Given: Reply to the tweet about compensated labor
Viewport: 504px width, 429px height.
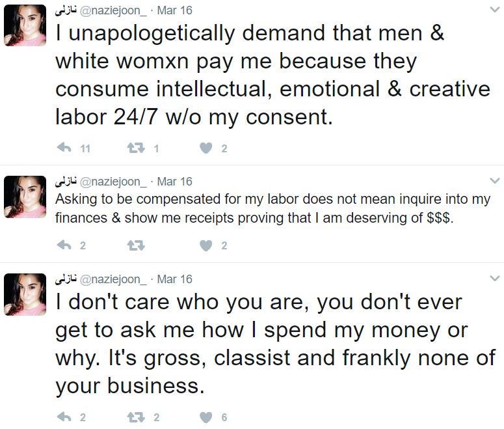Looking at the screenshot, I should (x=64, y=245).
